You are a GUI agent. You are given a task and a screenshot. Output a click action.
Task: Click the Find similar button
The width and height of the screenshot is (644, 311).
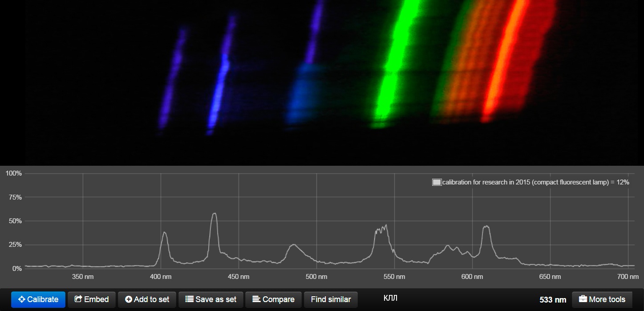(331, 299)
